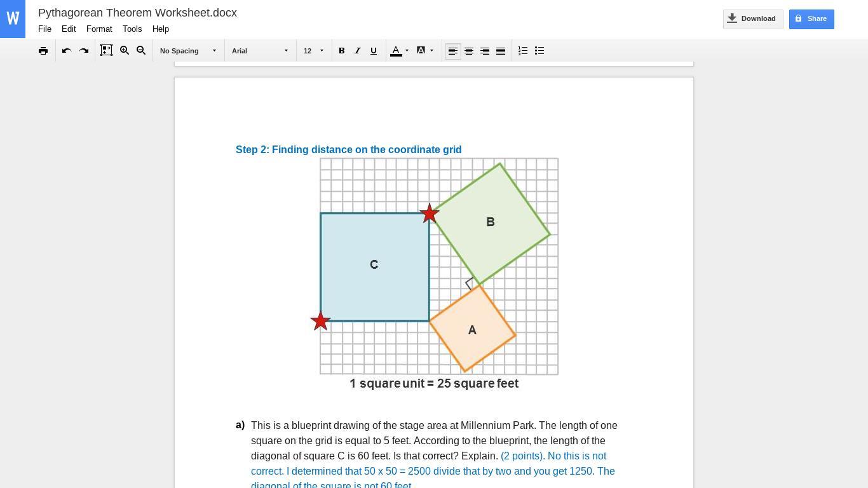The image size is (868, 488).
Task: Zoom in with the magnifier plus icon
Action: point(125,51)
